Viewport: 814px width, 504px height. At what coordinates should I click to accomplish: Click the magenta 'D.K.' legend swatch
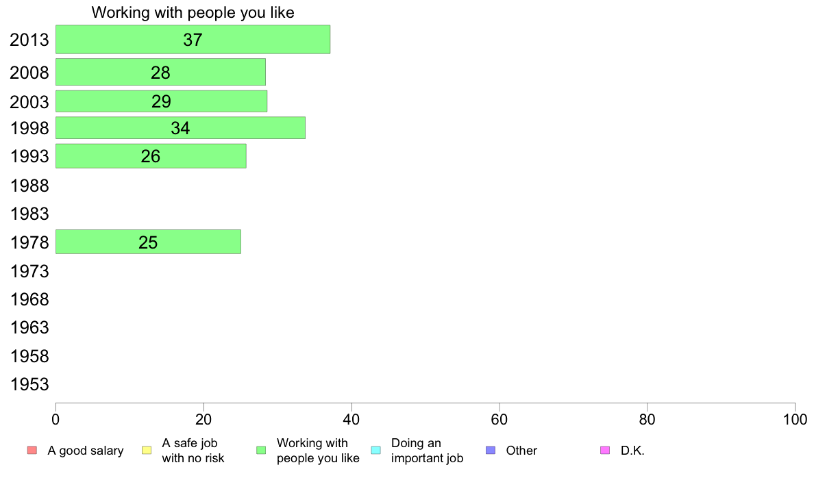605,451
